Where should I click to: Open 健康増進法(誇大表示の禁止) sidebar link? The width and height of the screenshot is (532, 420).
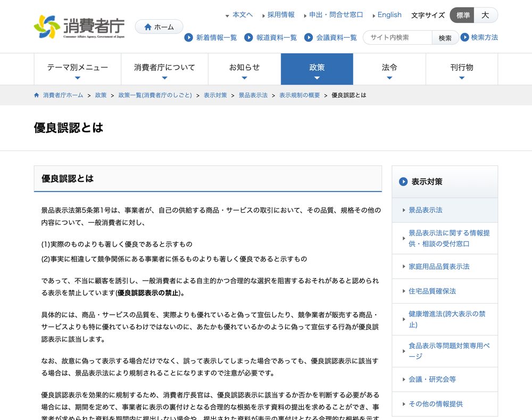[x=447, y=320]
